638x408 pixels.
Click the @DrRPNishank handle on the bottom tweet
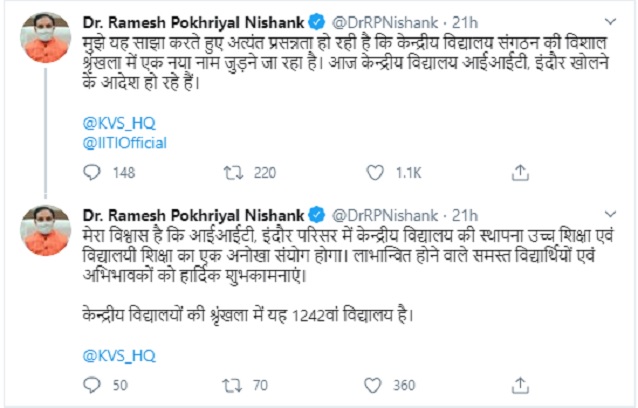(x=385, y=213)
